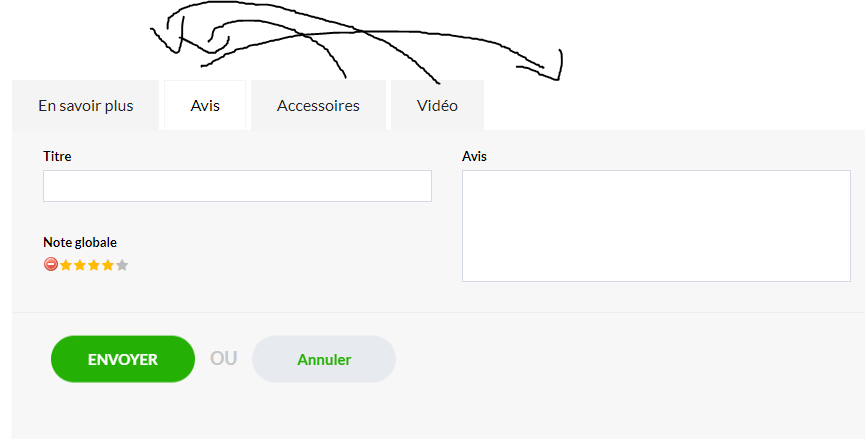The height and width of the screenshot is (439, 865).
Task: Switch to the Avis tab
Action: tap(205, 105)
